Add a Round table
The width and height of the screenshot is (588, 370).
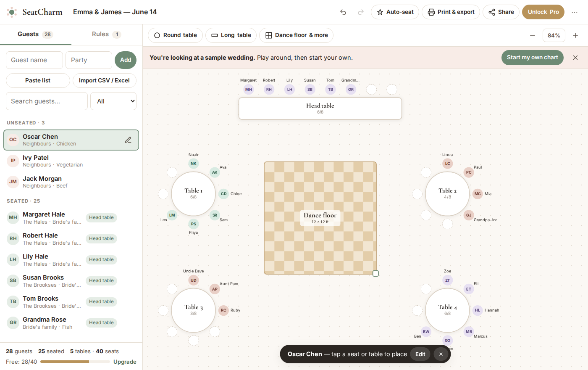[x=175, y=35]
